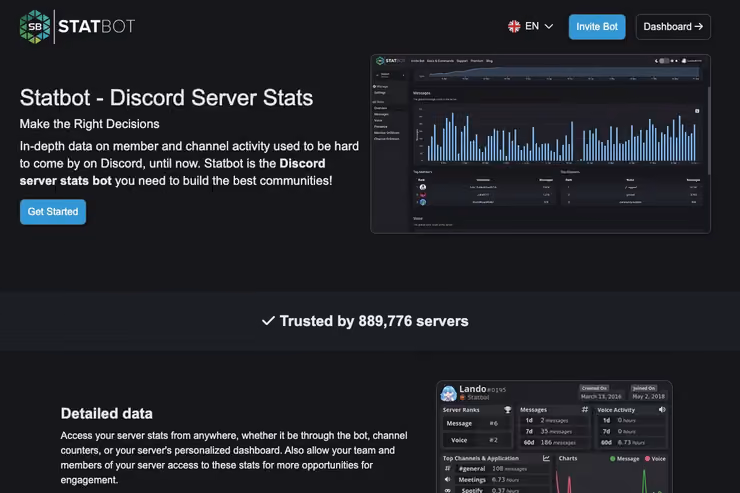Image resolution: width=740 pixels, height=493 pixels.
Task: Click the hash icon beside Messages
Action: [x=585, y=409]
